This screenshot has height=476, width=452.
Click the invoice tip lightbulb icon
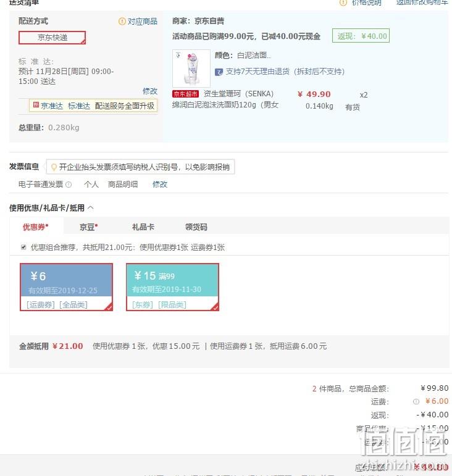pos(54,167)
